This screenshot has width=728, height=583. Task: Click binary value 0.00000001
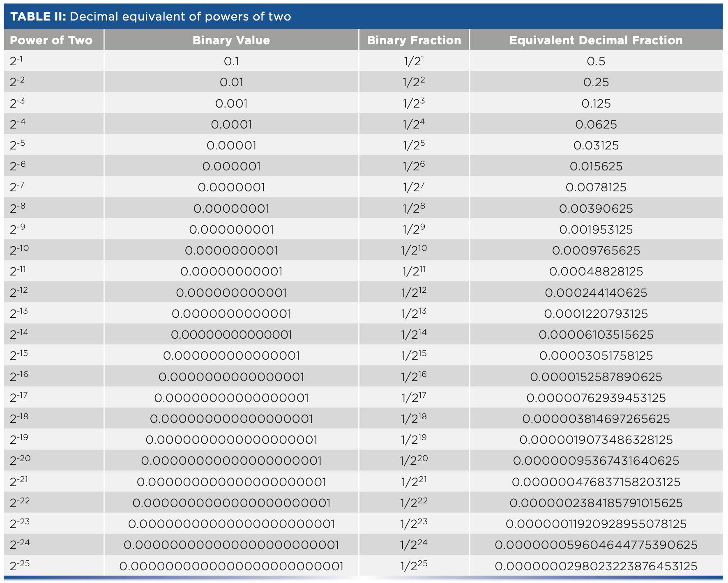(231, 209)
